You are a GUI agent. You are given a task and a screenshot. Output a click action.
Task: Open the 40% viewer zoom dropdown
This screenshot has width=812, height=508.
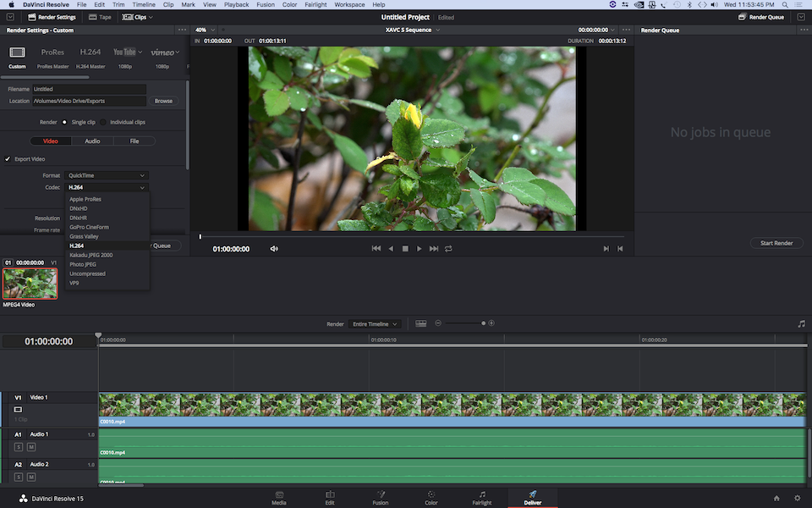tap(205, 30)
